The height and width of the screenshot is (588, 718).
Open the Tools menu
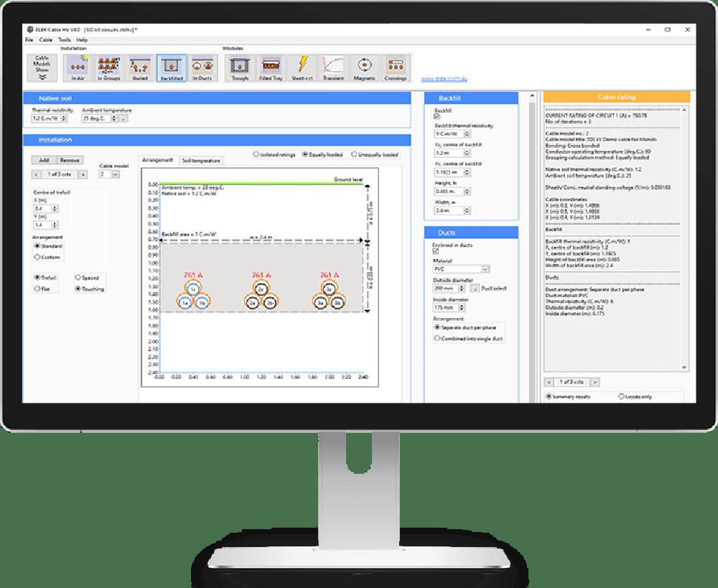point(64,39)
